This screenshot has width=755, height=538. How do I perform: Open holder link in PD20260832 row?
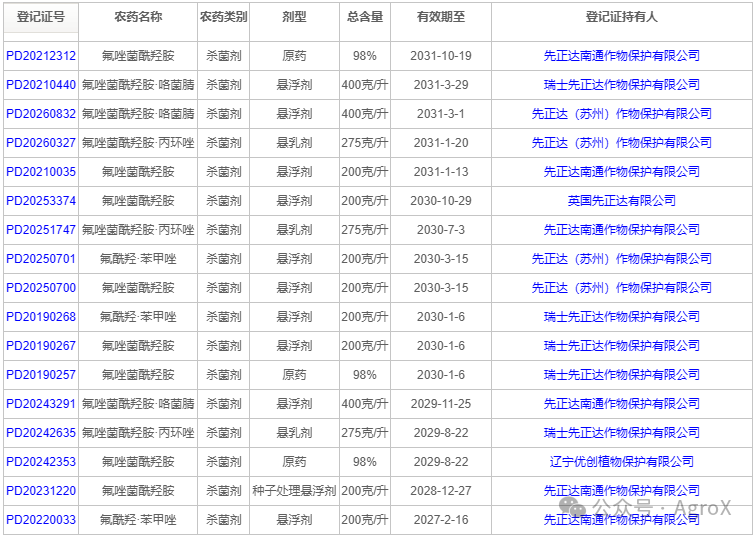pos(622,114)
